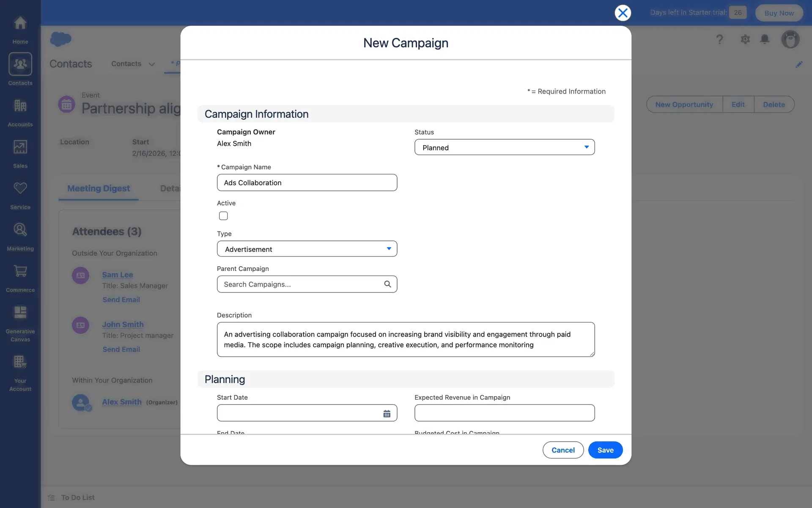
Task: Enable the Active checkbox
Action: tap(223, 216)
